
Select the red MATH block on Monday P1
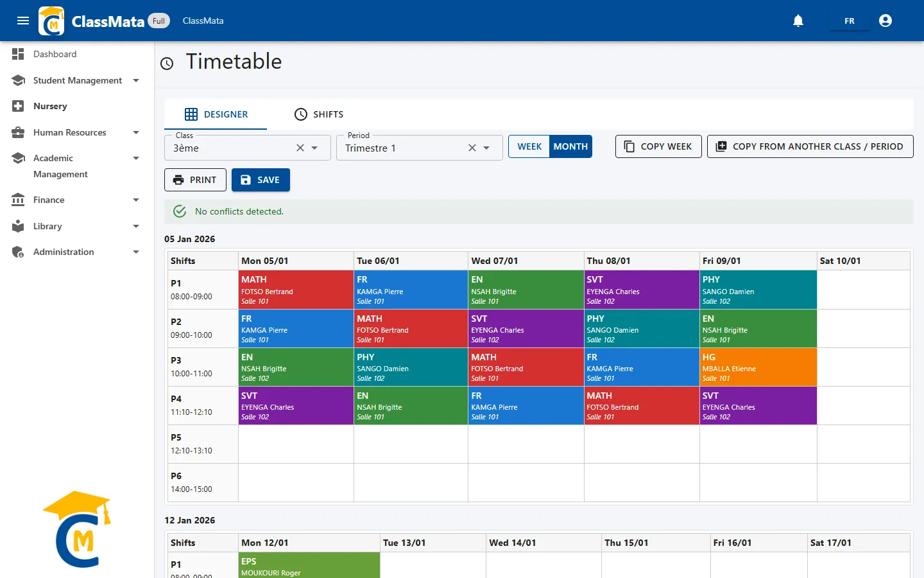pyautogui.click(x=296, y=290)
